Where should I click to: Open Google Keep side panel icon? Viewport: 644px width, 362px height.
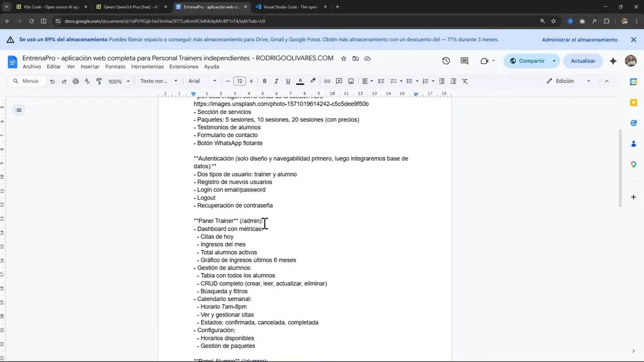(x=633, y=102)
